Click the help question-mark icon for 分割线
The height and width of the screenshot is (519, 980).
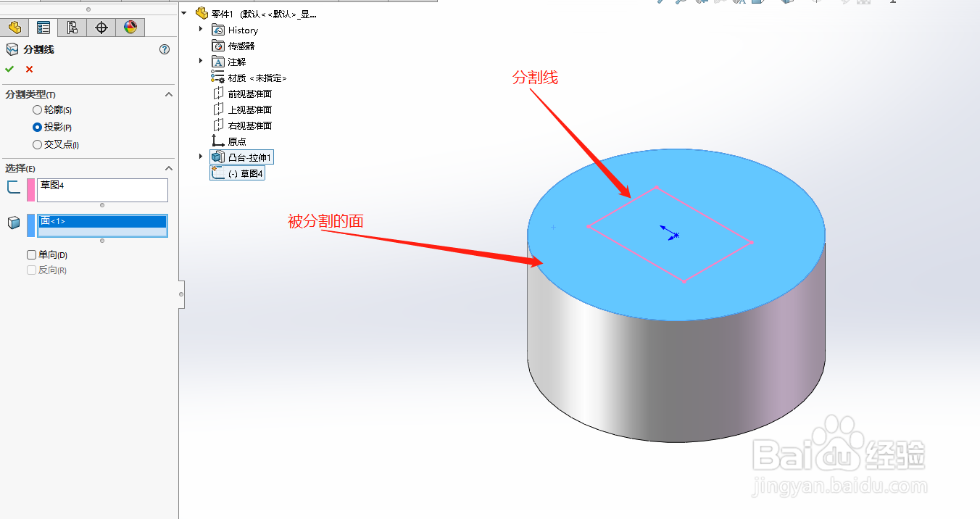click(165, 49)
